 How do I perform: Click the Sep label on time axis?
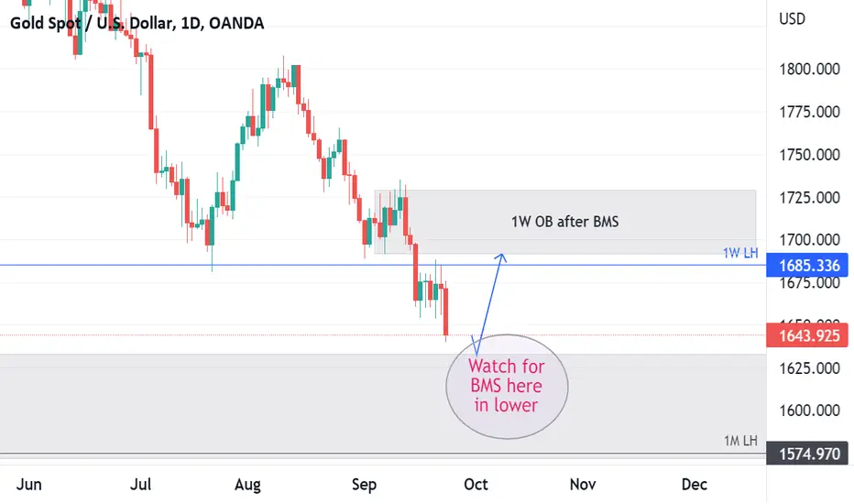pyautogui.click(x=364, y=485)
